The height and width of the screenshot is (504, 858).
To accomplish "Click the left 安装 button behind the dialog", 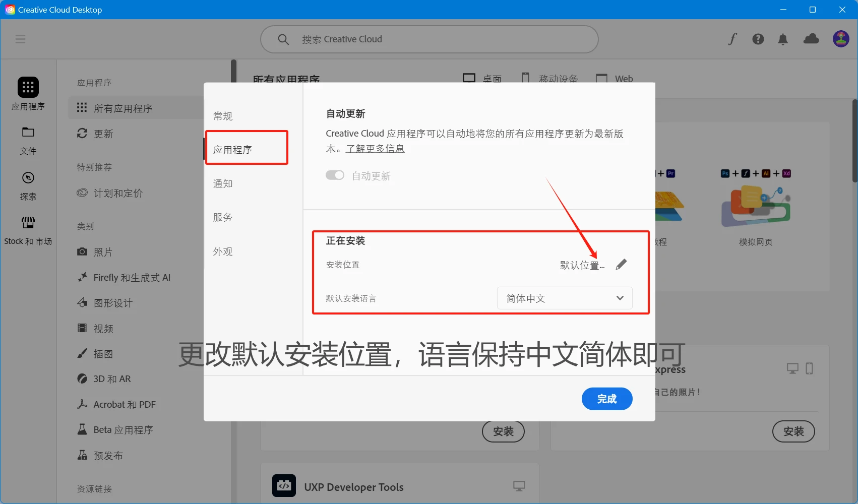I will tap(503, 431).
